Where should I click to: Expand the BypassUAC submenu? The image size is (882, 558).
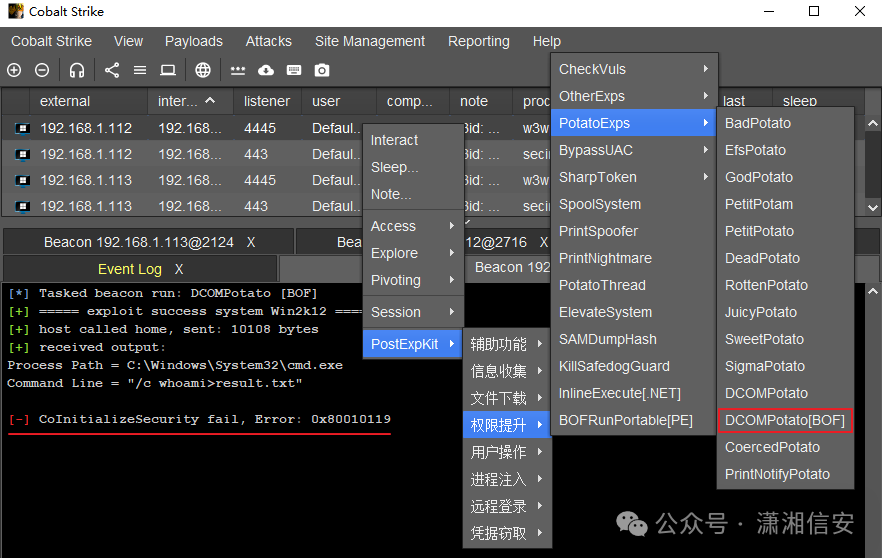tap(634, 150)
